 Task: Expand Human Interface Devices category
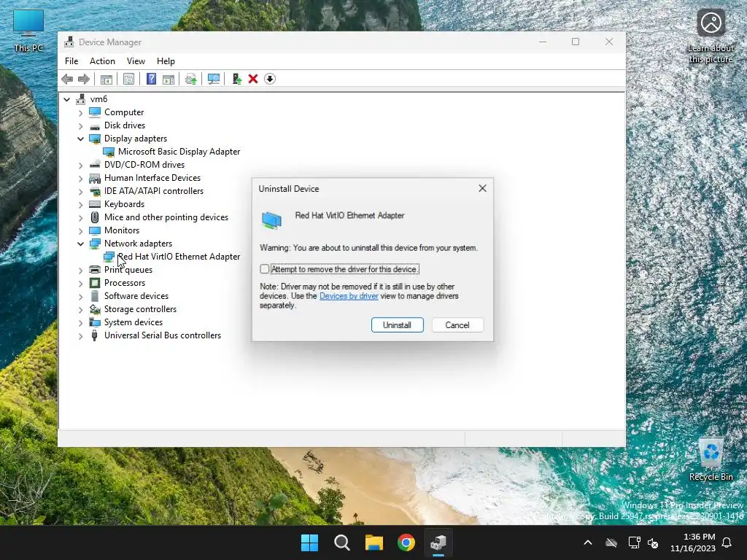[x=80, y=178]
